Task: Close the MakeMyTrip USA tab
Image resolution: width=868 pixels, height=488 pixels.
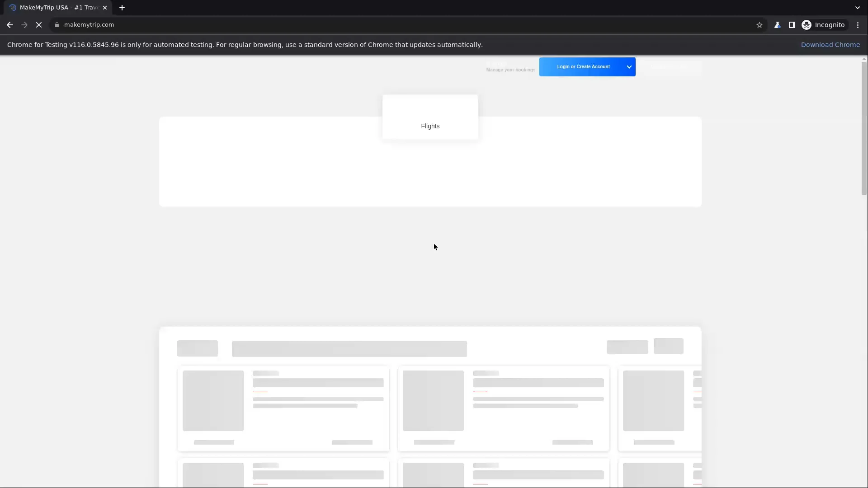Action: click(105, 8)
